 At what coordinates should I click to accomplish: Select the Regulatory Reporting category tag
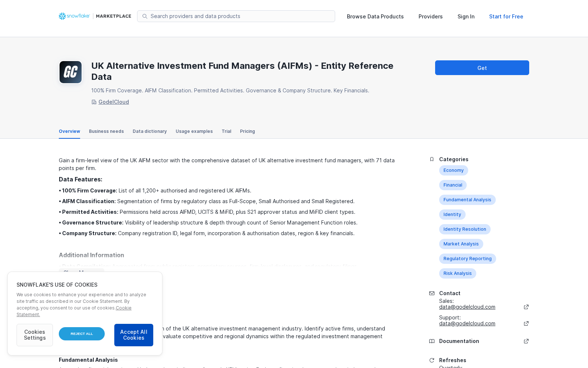tap(467, 259)
